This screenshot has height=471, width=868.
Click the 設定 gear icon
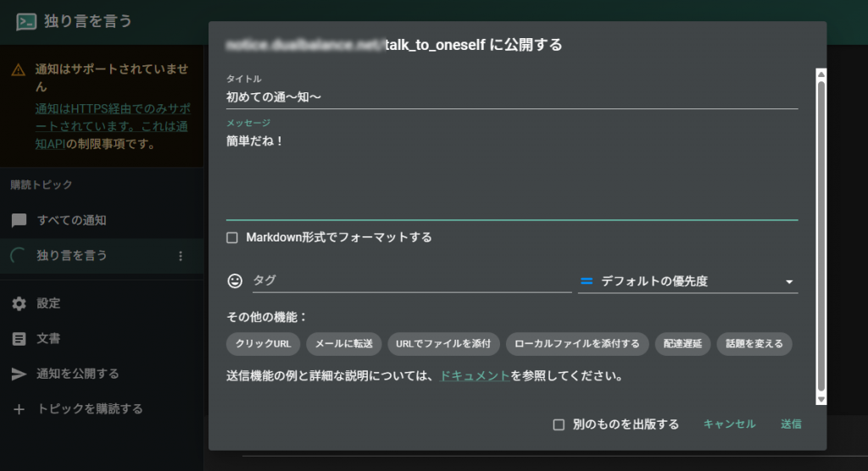tap(19, 303)
